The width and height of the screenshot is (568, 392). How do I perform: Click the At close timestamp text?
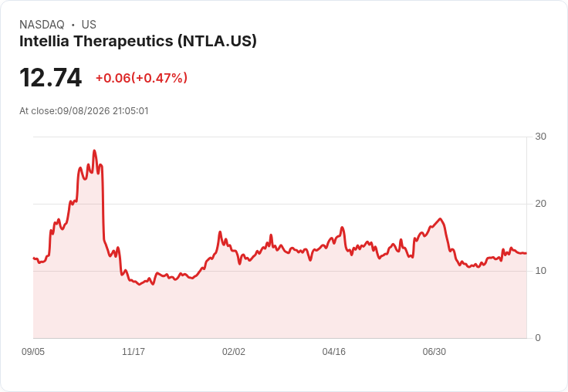(x=84, y=111)
